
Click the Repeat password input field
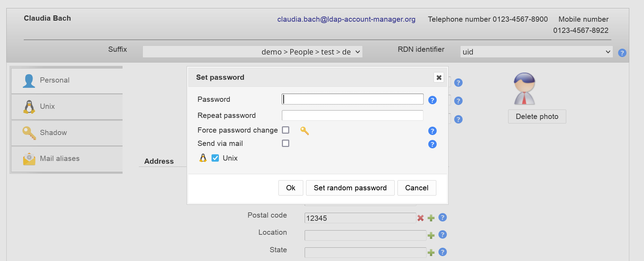(x=352, y=115)
